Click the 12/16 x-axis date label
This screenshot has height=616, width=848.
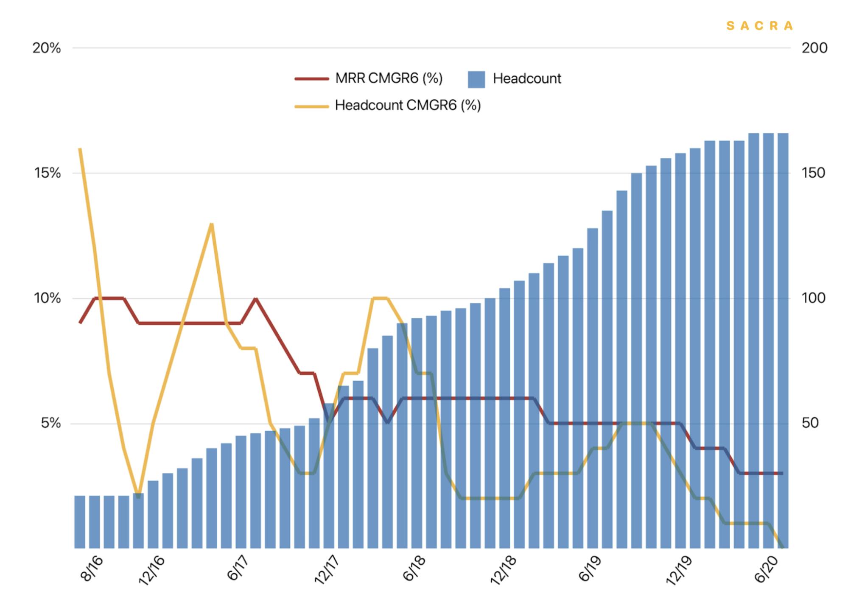click(151, 571)
